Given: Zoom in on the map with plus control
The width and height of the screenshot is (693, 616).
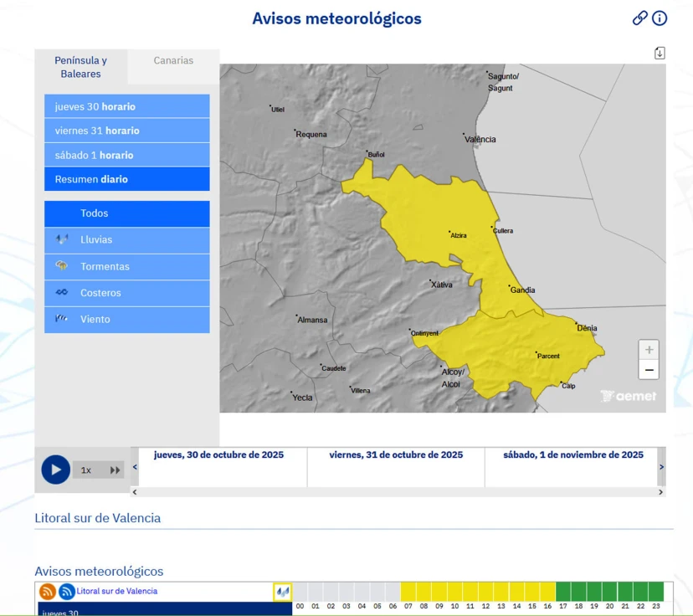Looking at the screenshot, I should [x=649, y=350].
